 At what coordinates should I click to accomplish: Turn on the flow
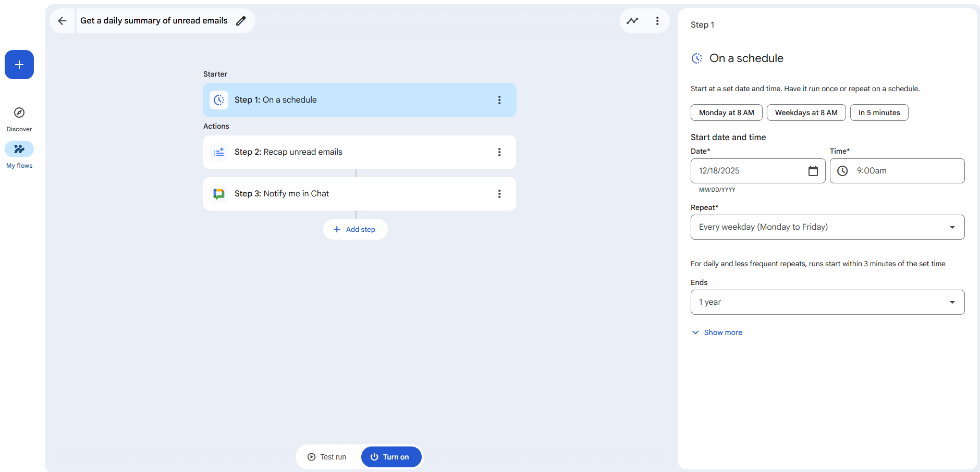(391, 457)
